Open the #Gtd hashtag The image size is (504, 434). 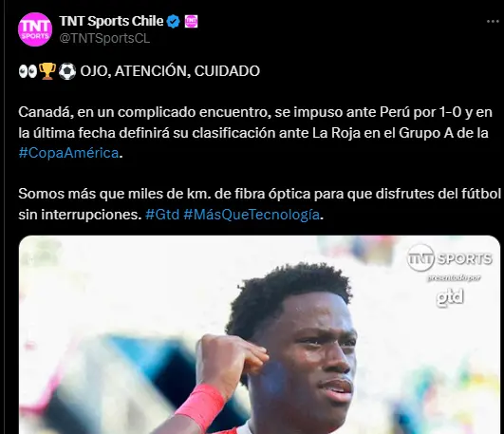click(162, 215)
